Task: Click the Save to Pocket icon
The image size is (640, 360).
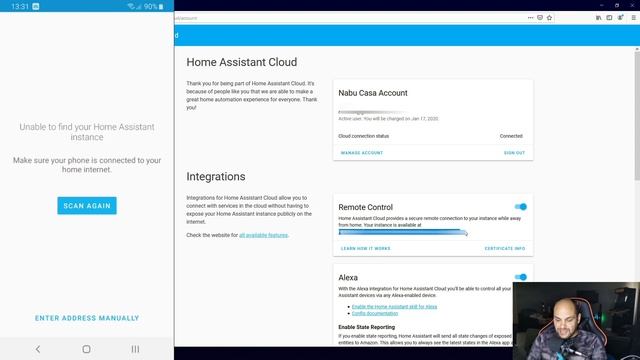Action: (x=540, y=18)
